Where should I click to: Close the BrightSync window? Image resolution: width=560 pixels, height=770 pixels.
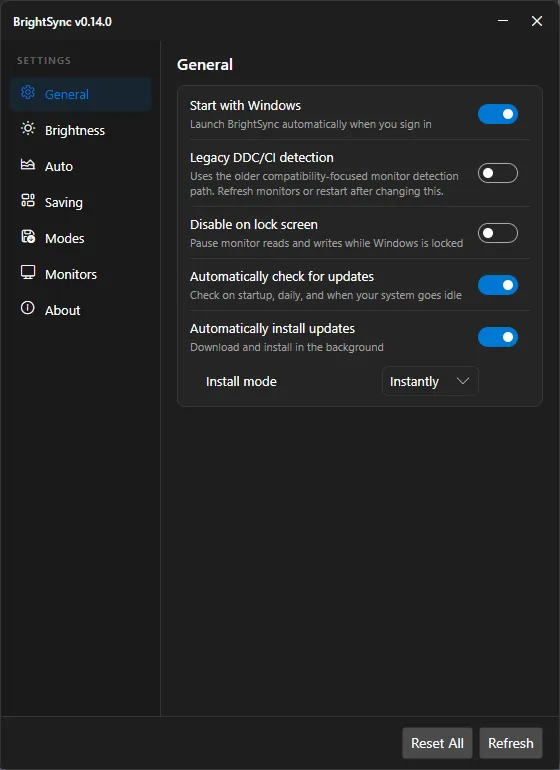click(x=537, y=21)
